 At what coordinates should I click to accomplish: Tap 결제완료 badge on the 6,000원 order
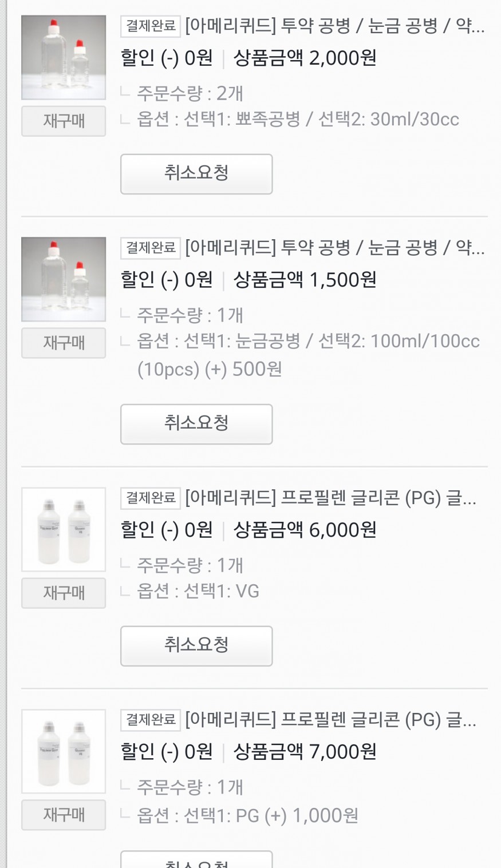point(151,498)
